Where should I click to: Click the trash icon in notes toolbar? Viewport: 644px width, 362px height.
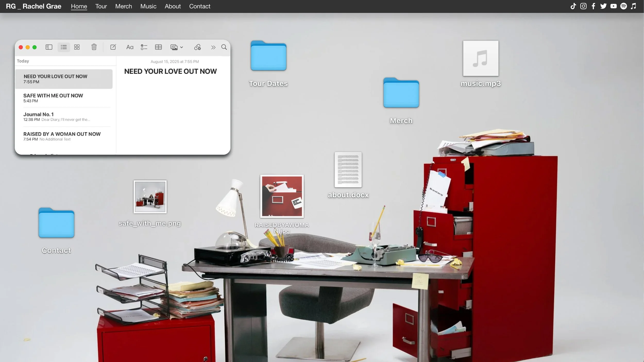(94, 47)
